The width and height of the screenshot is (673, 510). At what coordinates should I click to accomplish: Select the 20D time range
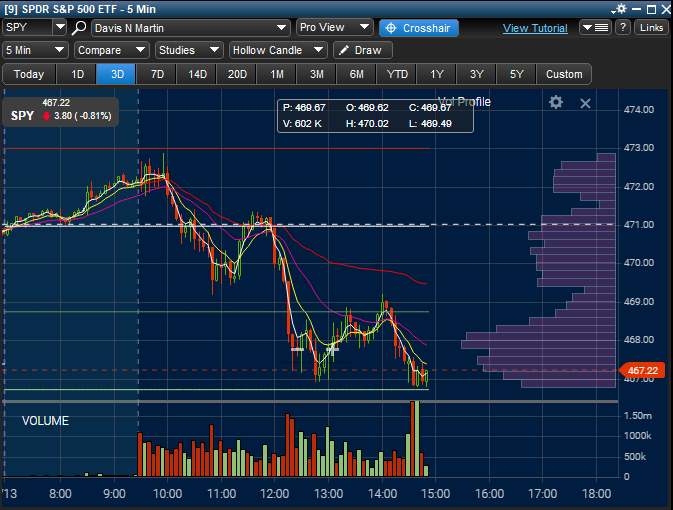coord(237,74)
